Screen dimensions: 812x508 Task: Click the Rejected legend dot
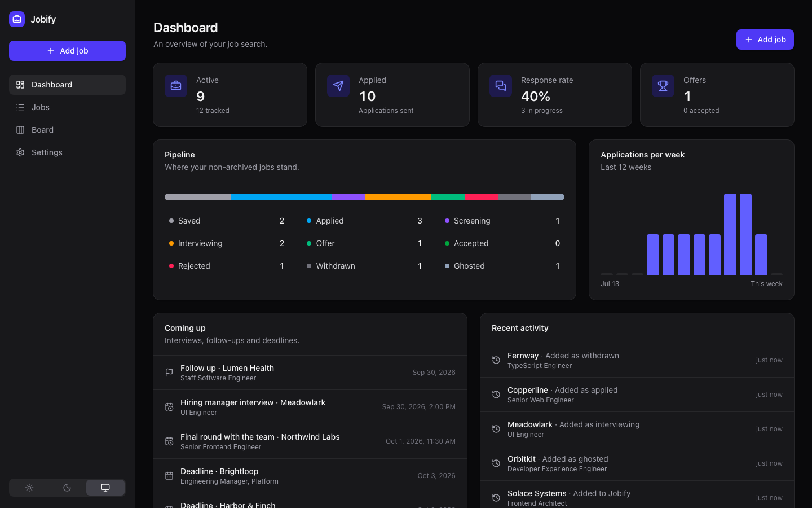tap(171, 266)
